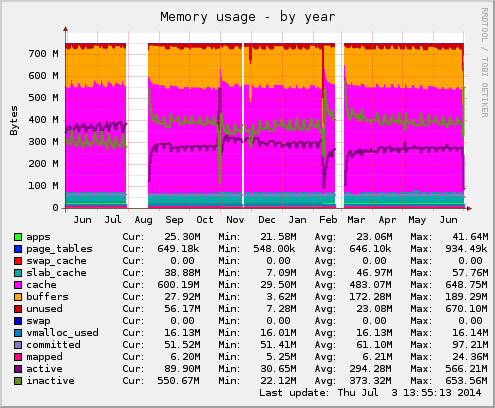Click the teal slab_cache legend swatch
Viewport: 495px width, 408px height.
pyautogui.click(x=18, y=273)
